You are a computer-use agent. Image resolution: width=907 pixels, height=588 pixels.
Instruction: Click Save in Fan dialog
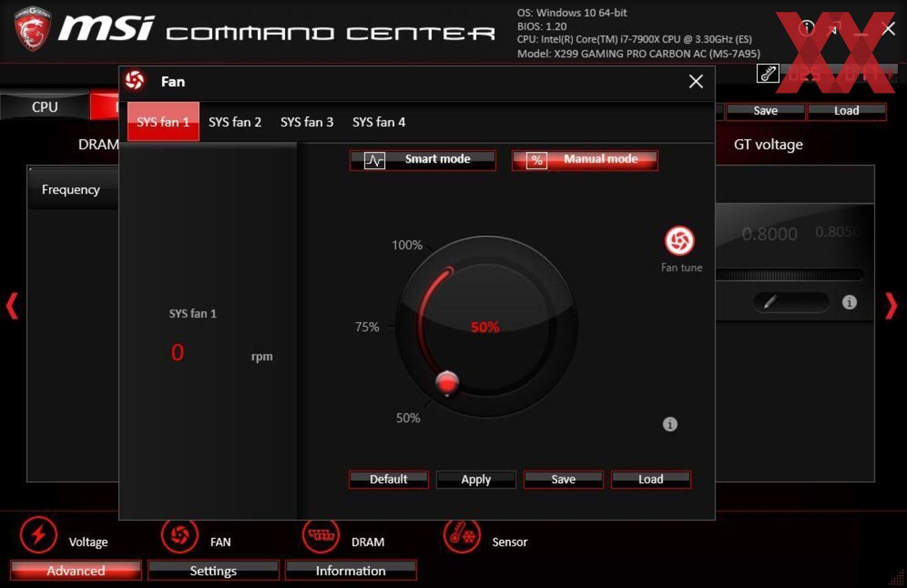(564, 479)
